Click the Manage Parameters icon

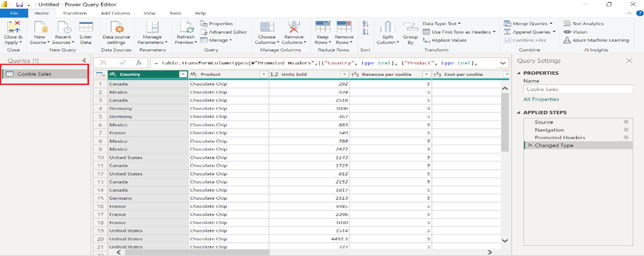pyautogui.click(x=153, y=27)
